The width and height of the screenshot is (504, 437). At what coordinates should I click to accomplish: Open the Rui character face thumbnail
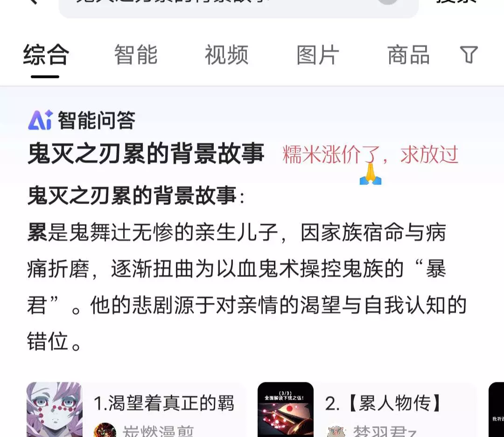click(55, 409)
